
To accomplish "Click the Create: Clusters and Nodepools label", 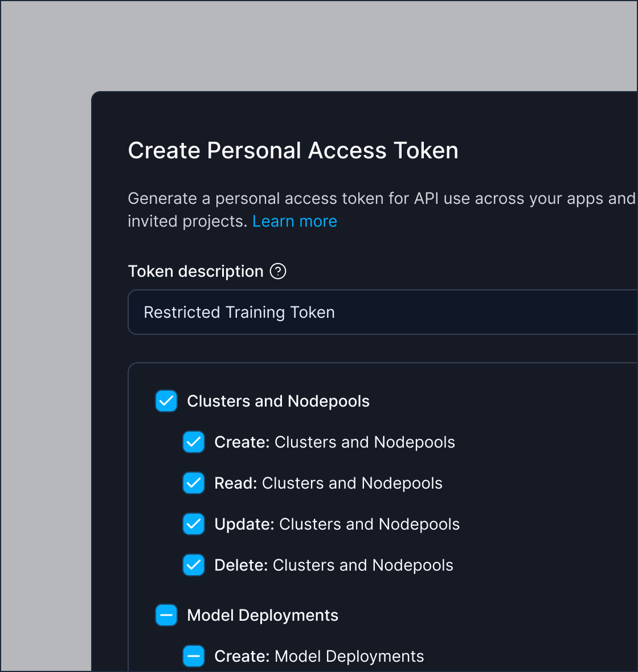I will pyautogui.click(x=334, y=442).
